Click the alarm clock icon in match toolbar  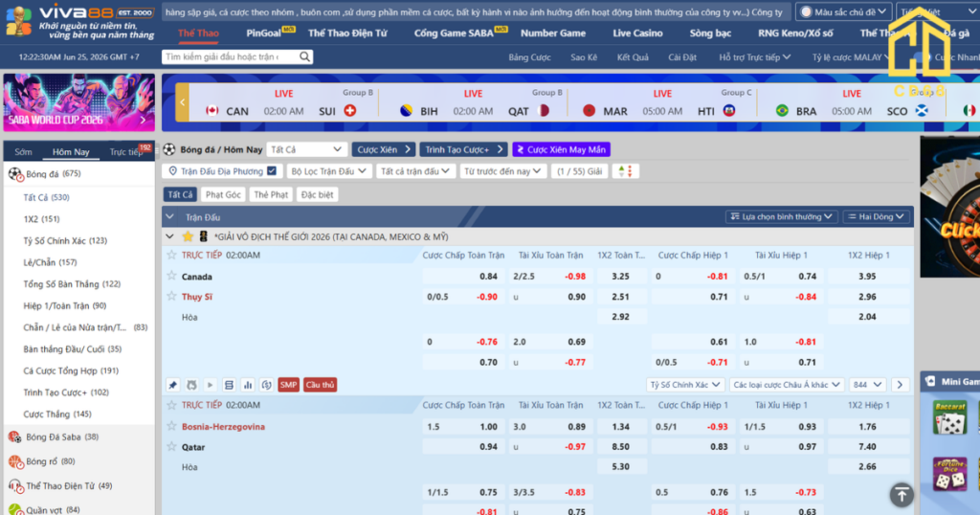click(191, 385)
